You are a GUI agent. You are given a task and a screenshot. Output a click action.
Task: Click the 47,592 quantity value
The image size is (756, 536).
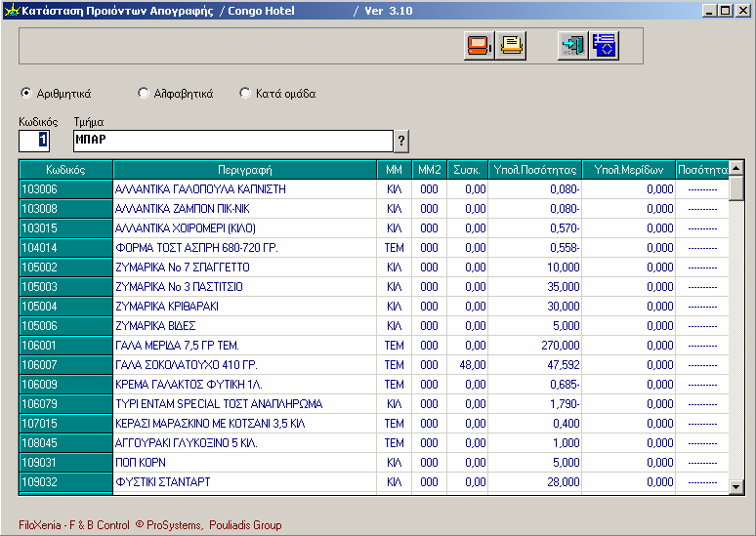534,365
